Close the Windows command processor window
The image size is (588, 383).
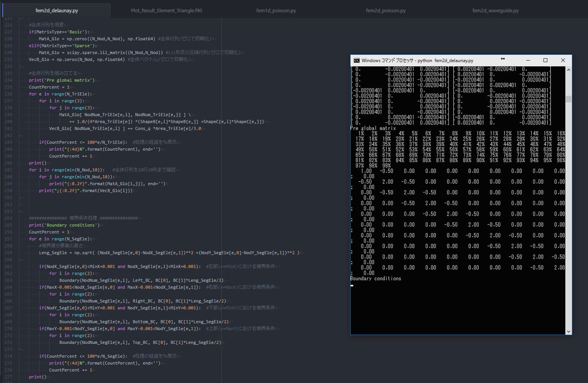click(x=563, y=60)
